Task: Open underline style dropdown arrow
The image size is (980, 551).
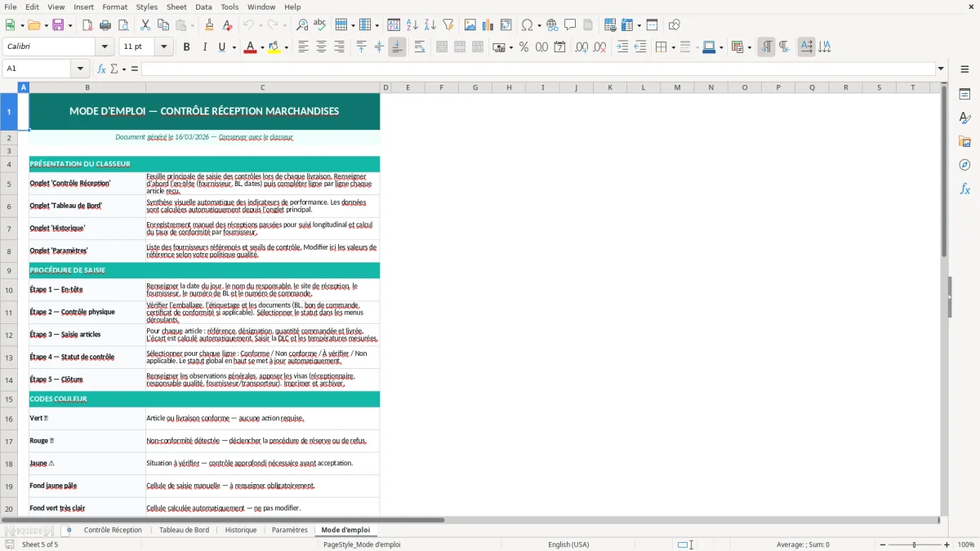Action: (234, 47)
